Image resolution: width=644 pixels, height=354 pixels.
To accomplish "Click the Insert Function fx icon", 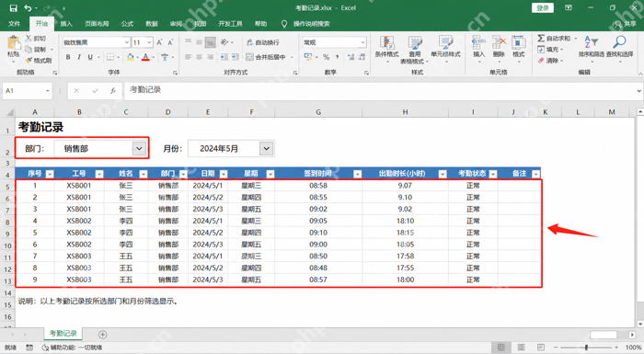I will pos(112,91).
